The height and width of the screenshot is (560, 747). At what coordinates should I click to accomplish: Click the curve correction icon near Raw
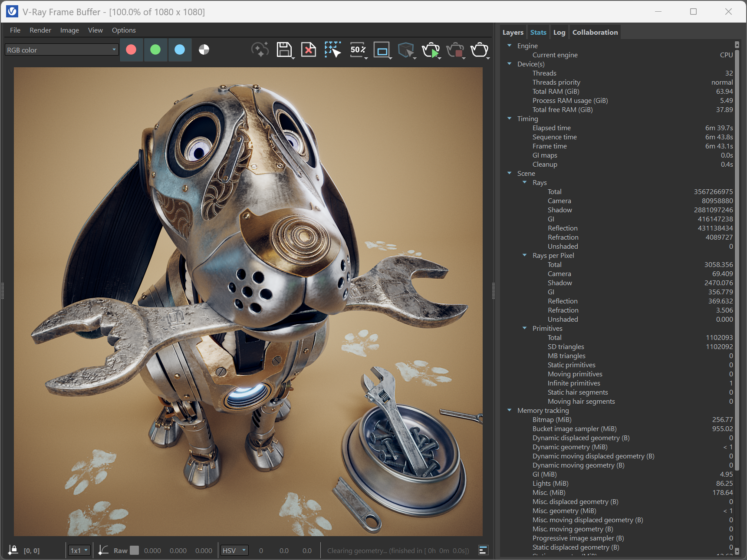pyautogui.click(x=103, y=550)
